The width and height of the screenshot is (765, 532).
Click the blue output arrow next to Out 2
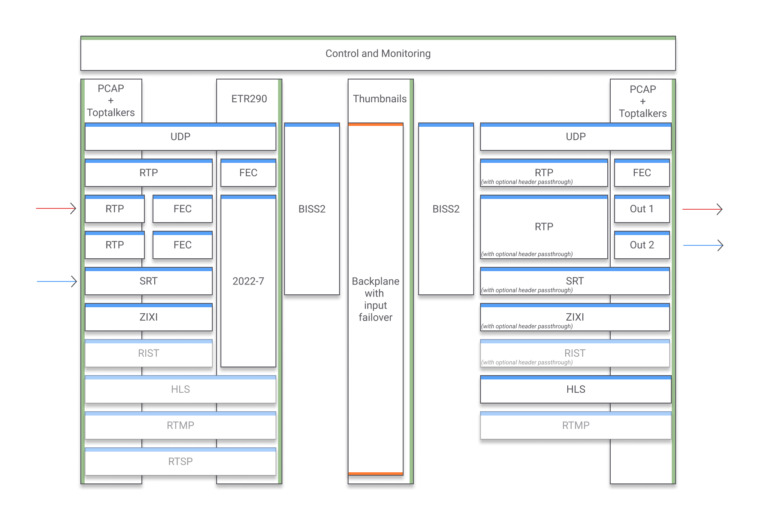pyautogui.click(x=703, y=245)
